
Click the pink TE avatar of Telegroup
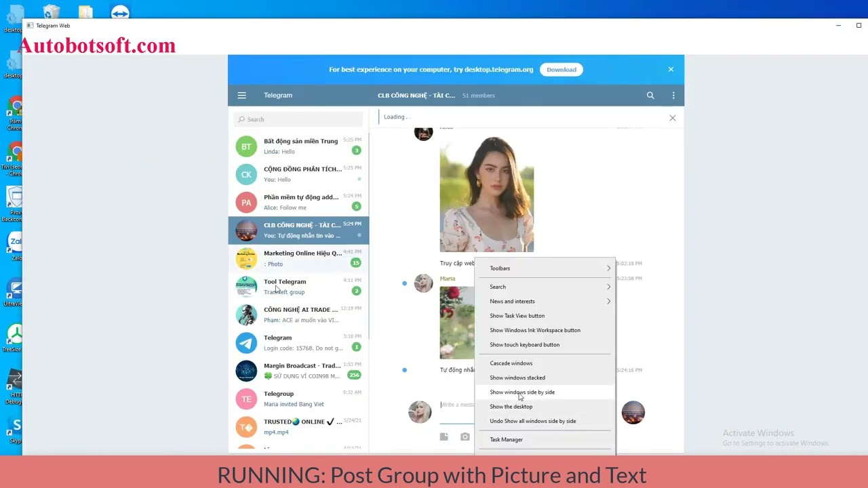pyautogui.click(x=246, y=399)
